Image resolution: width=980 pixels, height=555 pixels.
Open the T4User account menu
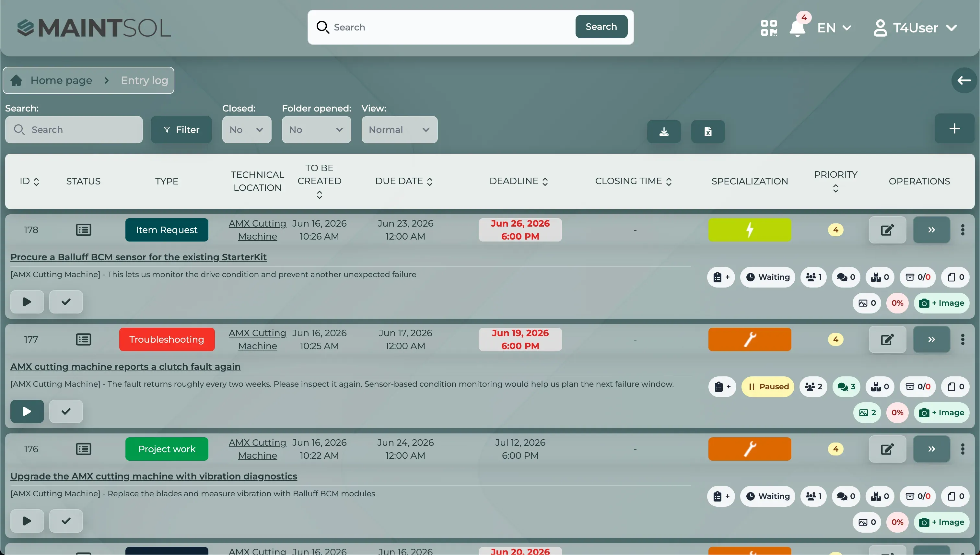click(915, 28)
